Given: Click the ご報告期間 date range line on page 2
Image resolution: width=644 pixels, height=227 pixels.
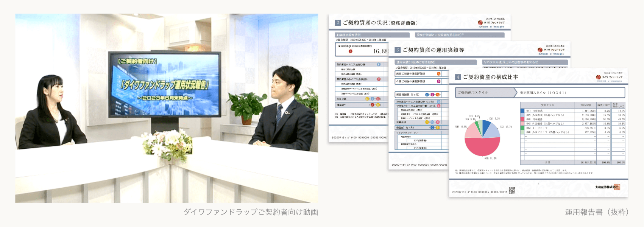Looking at the screenshot, I should click(361, 40).
